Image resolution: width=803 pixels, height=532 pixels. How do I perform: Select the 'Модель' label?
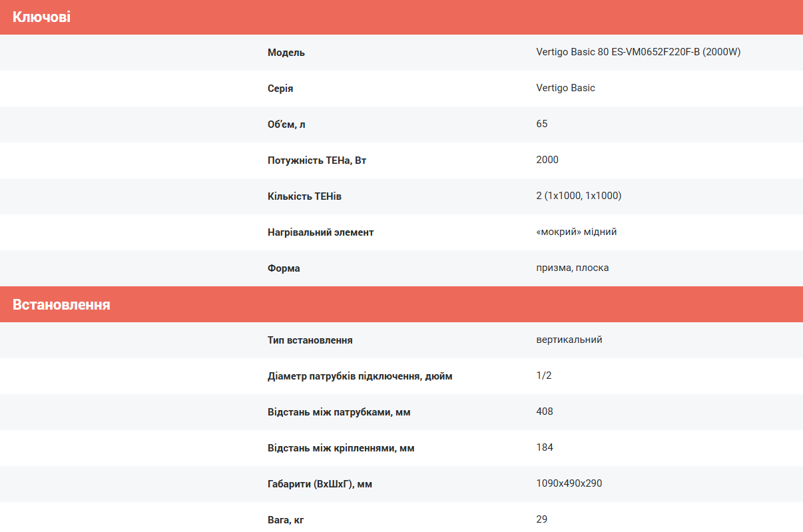[x=286, y=53]
